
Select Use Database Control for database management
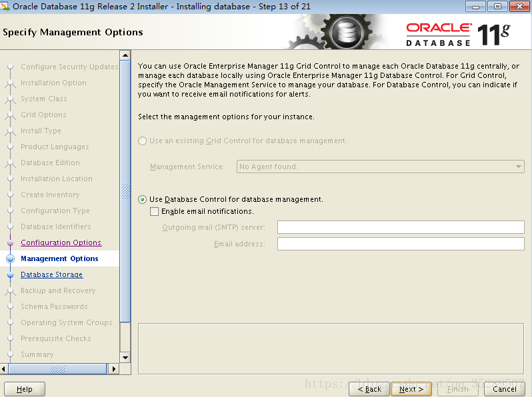point(142,199)
